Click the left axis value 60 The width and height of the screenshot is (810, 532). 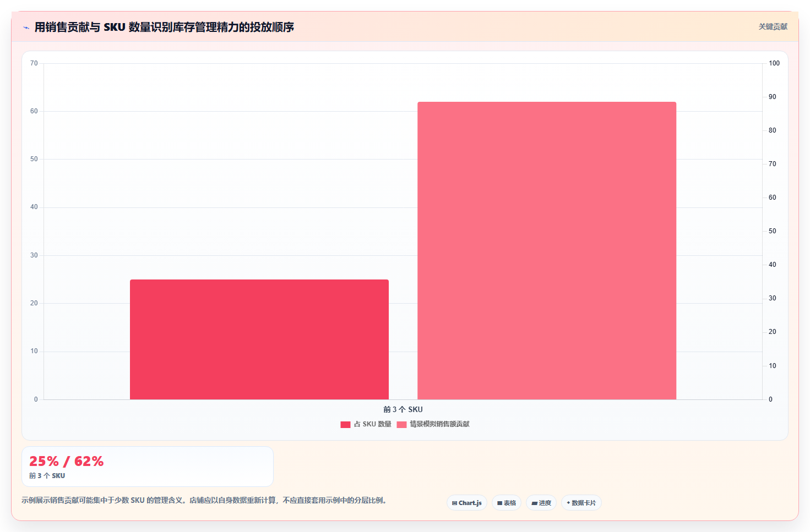pyautogui.click(x=34, y=111)
